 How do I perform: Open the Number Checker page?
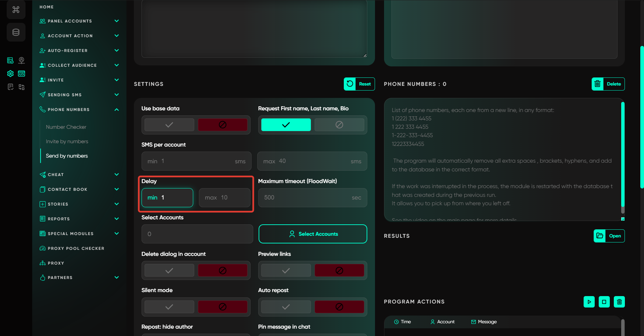coord(66,127)
